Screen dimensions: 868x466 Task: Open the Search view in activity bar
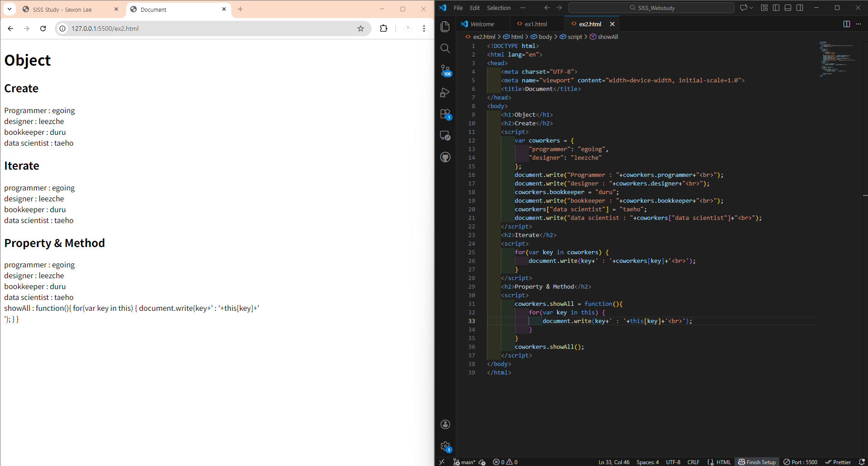click(x=445, y=48)
